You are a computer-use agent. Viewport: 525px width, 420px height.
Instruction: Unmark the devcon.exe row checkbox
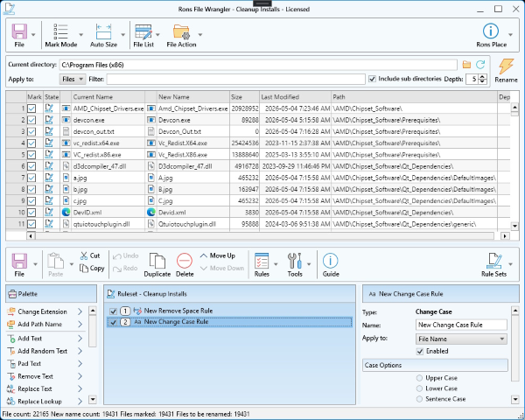tap(31, 120)
